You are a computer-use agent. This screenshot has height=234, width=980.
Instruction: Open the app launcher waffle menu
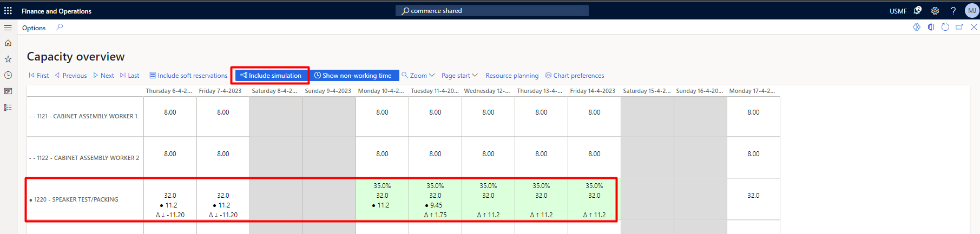coord(8,10)
